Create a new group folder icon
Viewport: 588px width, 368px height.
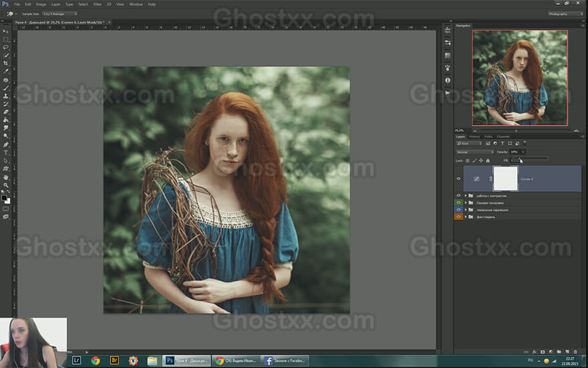[x=559, y=352]
